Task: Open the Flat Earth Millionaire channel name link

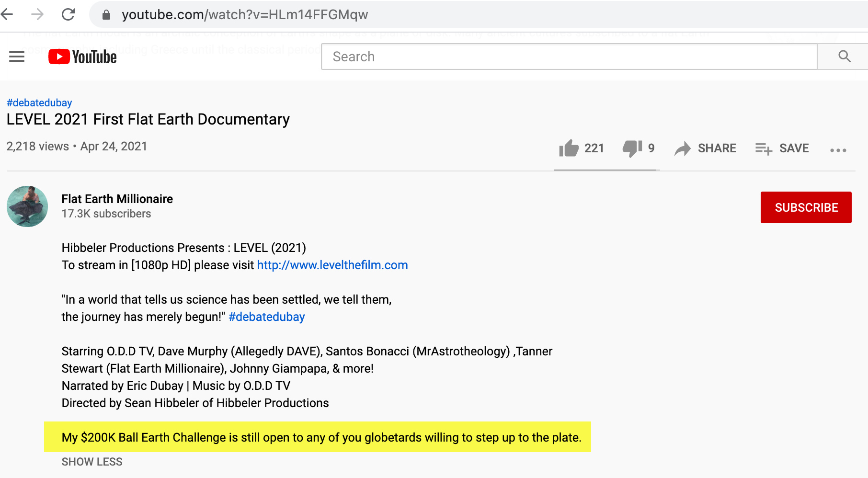Action: click(117, 199)
